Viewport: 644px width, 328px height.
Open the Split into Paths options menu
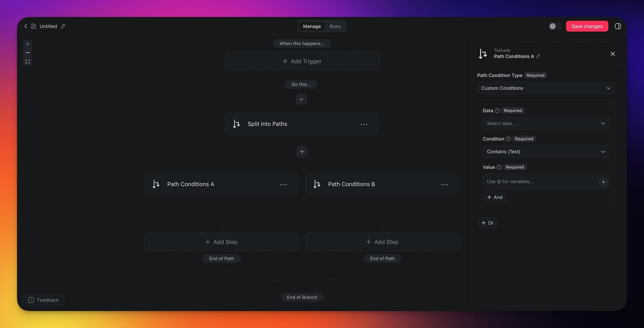[364, 124]
